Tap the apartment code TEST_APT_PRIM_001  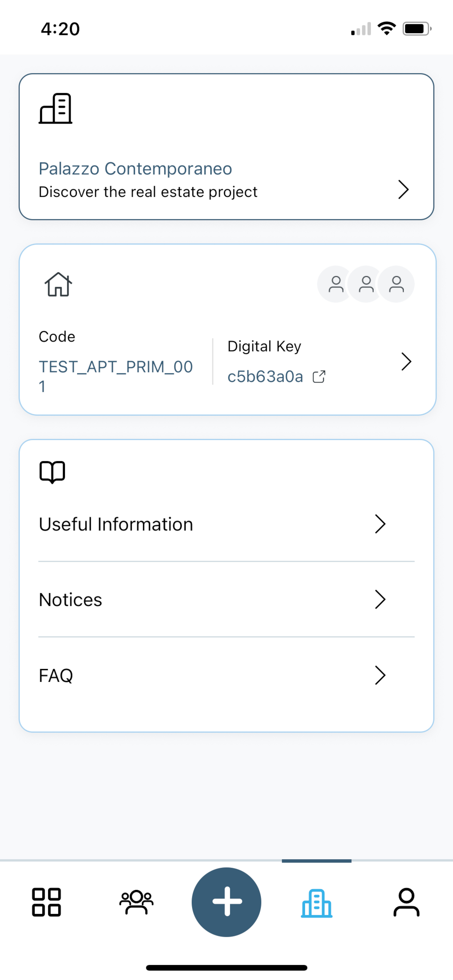(x=116, y=377)
